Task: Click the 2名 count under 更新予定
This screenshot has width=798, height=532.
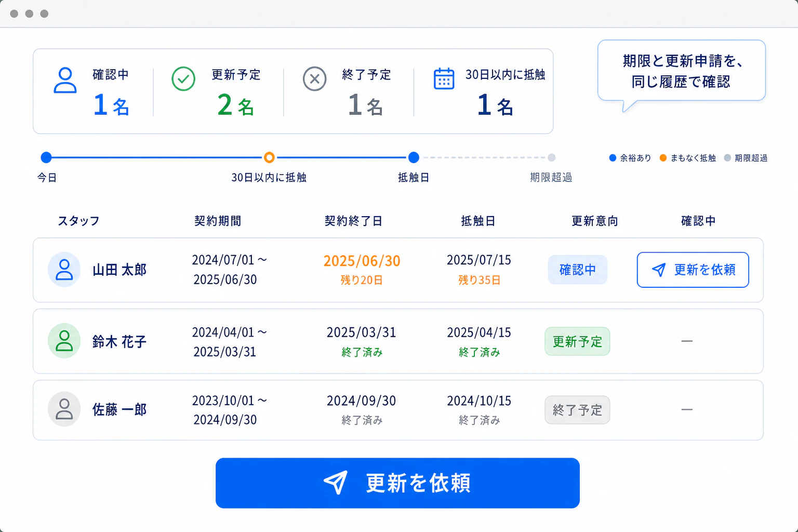Action: click(x=236, y=105)
